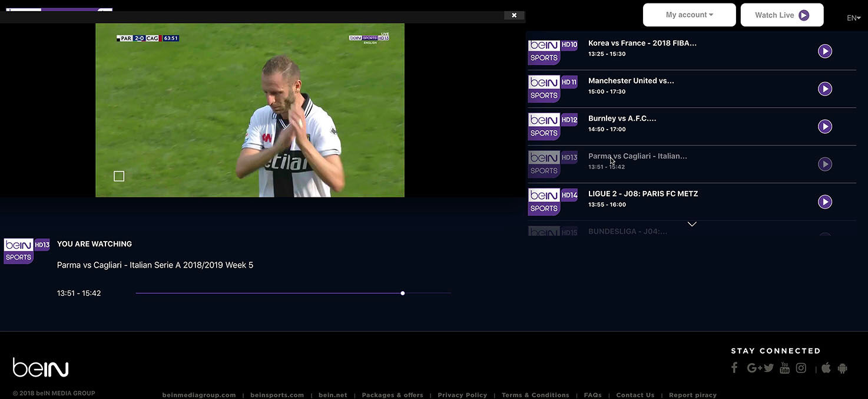Screen dimensions: 868x399
Task: Click HD13 logo beside You Are Watching
Action: point(26,251)
